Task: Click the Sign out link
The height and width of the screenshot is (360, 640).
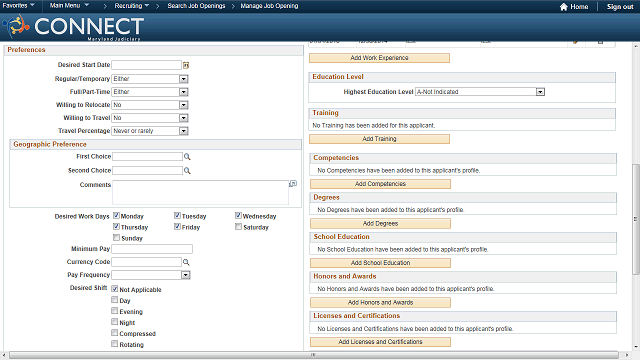Action: click(x=620, y=7)
